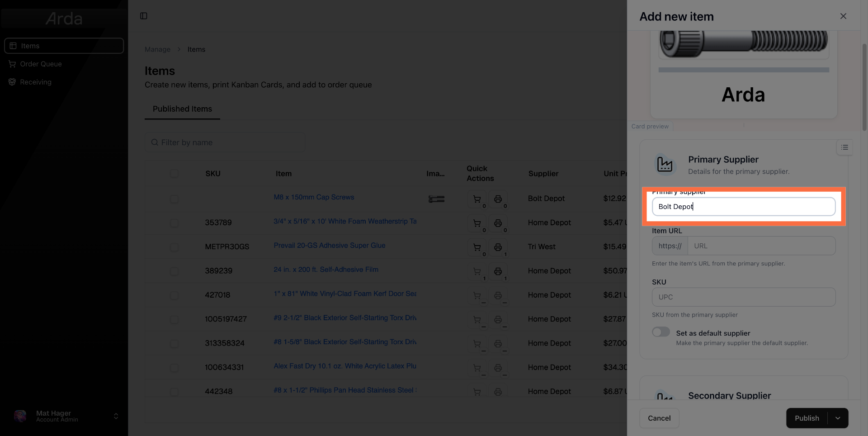Close the Add new item panel

click(843, 16)
